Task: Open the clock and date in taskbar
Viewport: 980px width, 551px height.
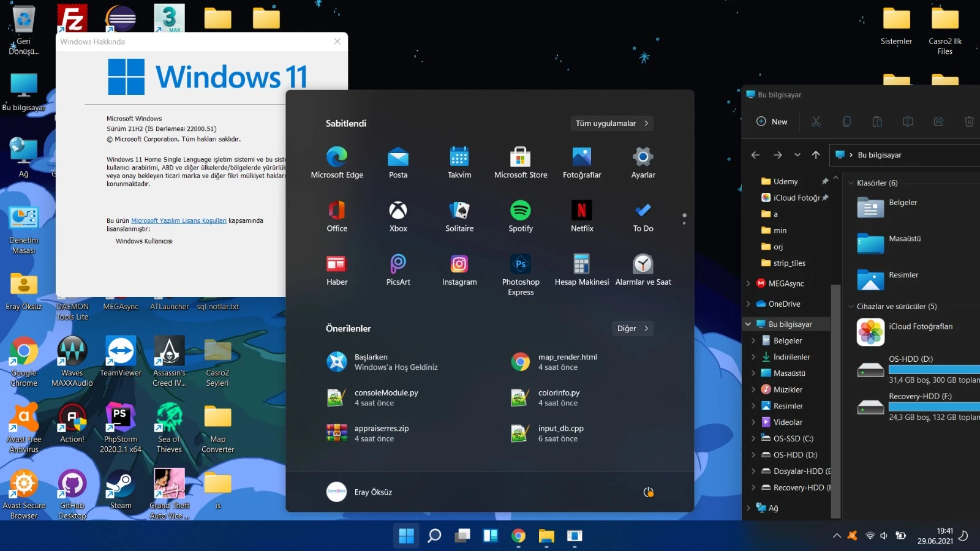Action: (935, 536)
